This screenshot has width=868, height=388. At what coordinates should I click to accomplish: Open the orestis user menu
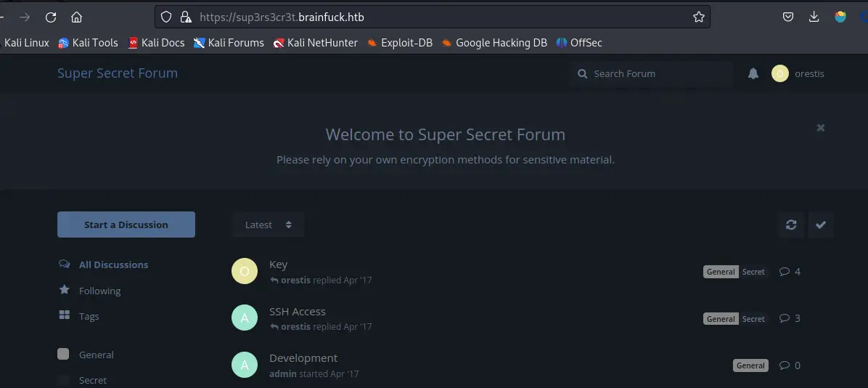pyautogui.click(x=798, y=73)
